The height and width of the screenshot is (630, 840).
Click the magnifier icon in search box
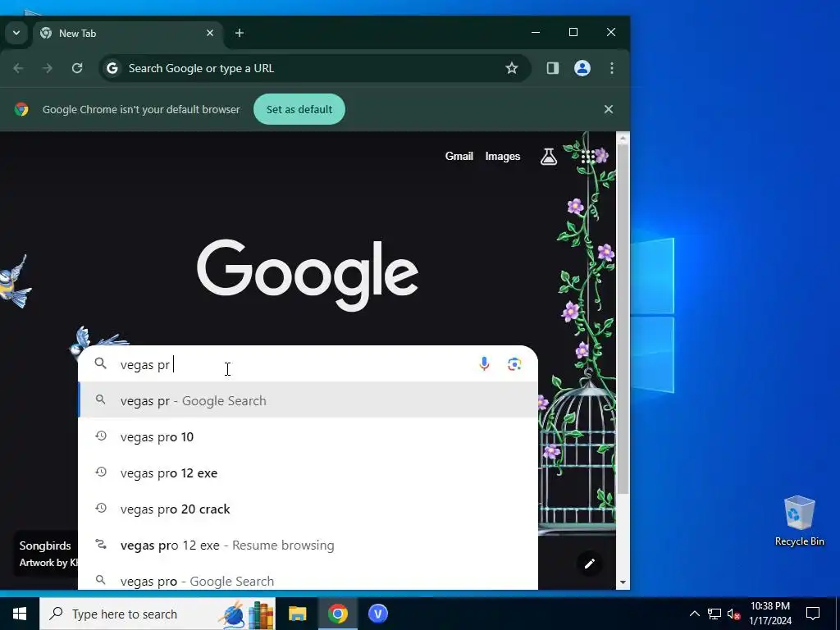pyautogui.click(x=100, y=363)
